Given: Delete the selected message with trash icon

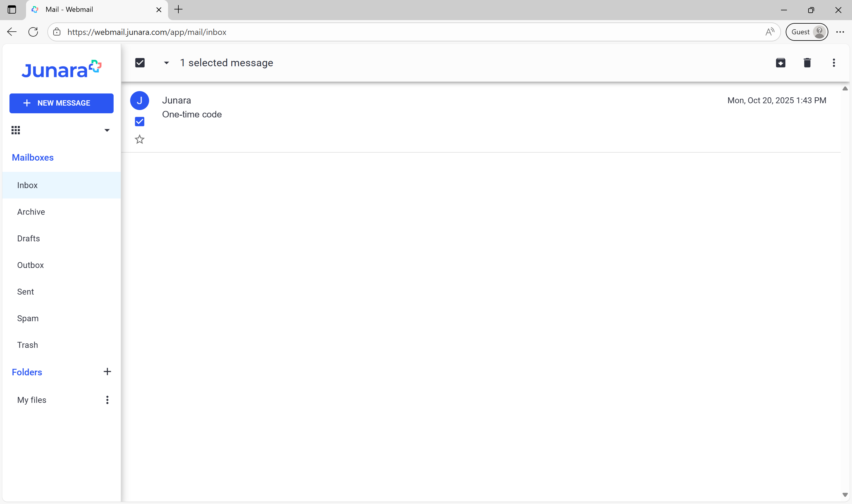Looking at the screenshot, I should [807, 63].
